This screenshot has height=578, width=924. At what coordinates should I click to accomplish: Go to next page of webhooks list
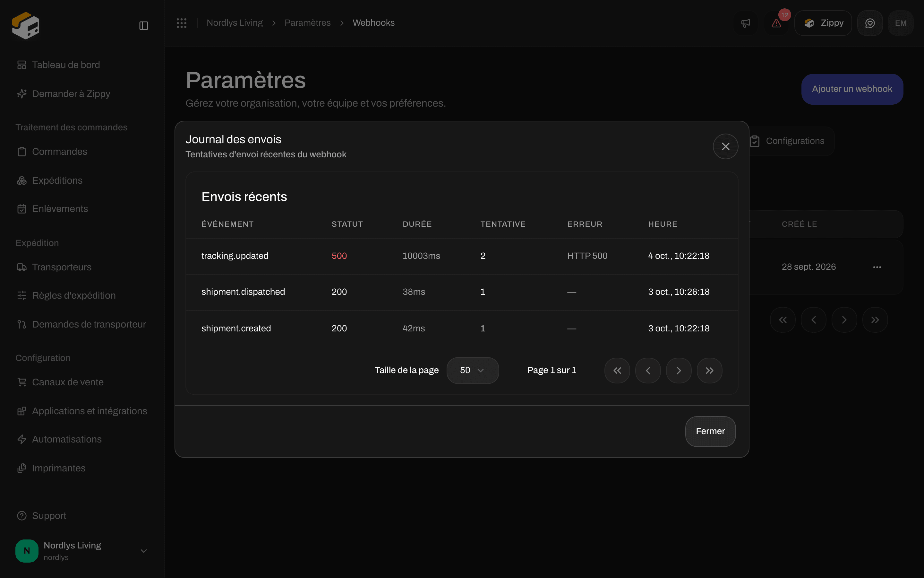coord(844,320)
